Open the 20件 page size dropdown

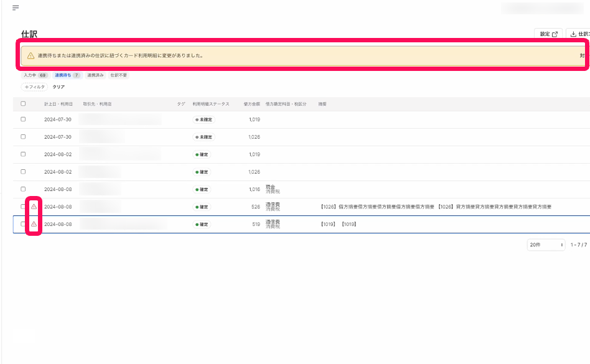tap(546, 245)
